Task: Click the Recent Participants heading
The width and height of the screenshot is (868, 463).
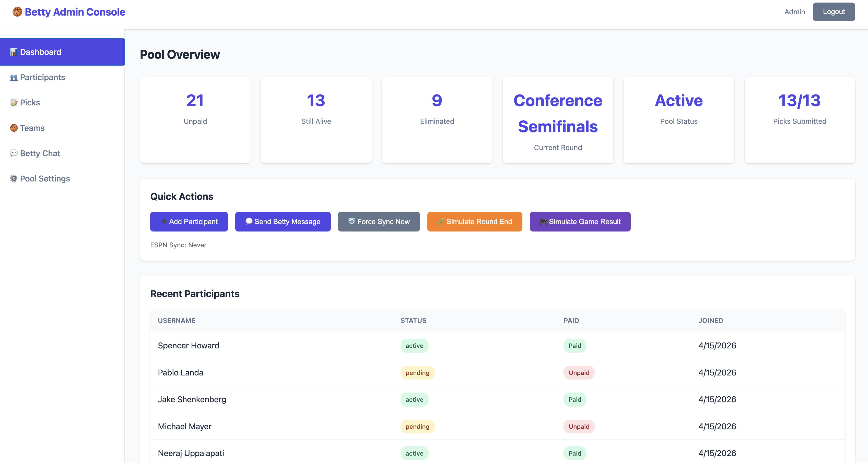Action: pos(195,294)
